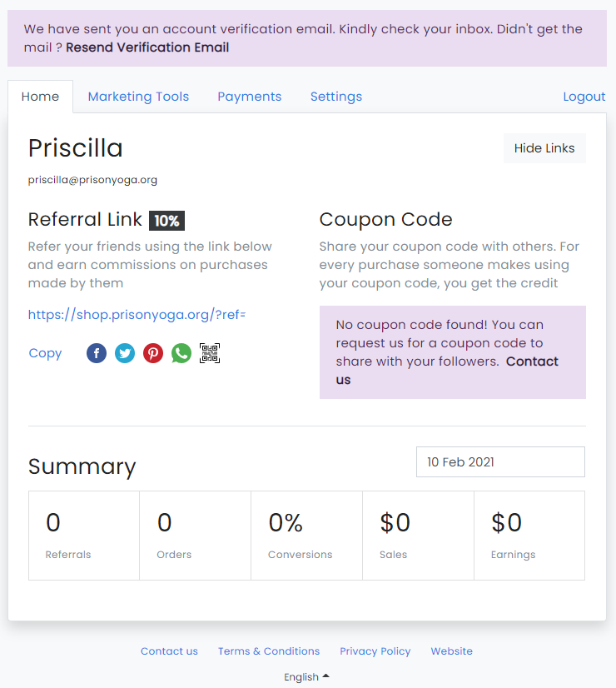Screen dimensions: 616x688
Task: Show the referral link QR code
Action: tap(210, 353)
